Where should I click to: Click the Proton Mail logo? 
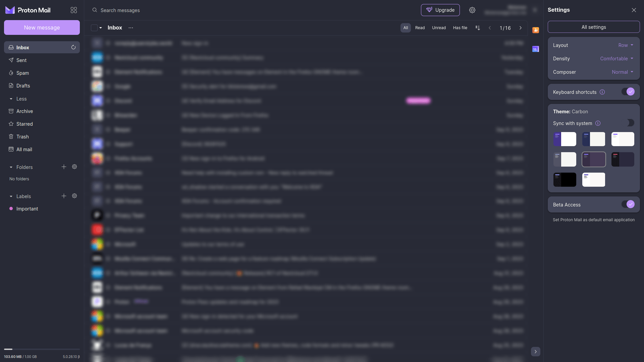click(x=28, y=10)
